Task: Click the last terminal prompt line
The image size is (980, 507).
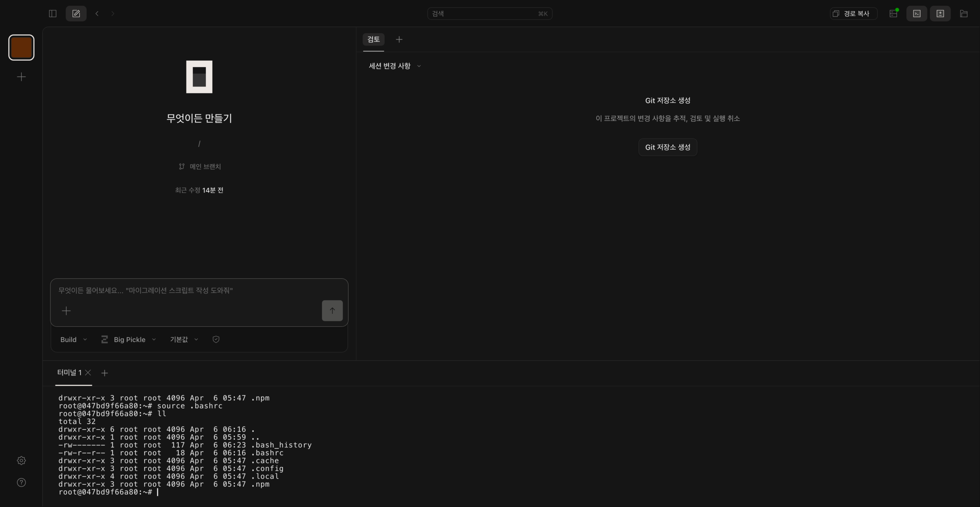Action: tap(108, 492)
